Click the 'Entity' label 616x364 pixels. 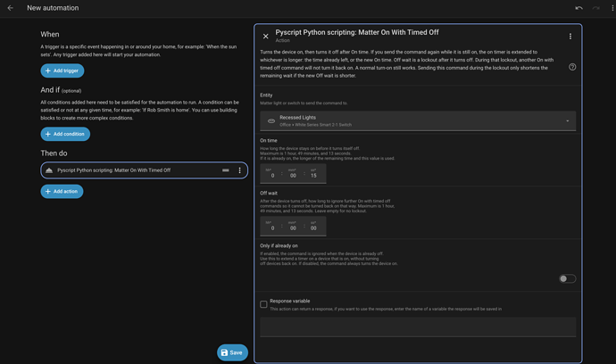pos(266,95)
